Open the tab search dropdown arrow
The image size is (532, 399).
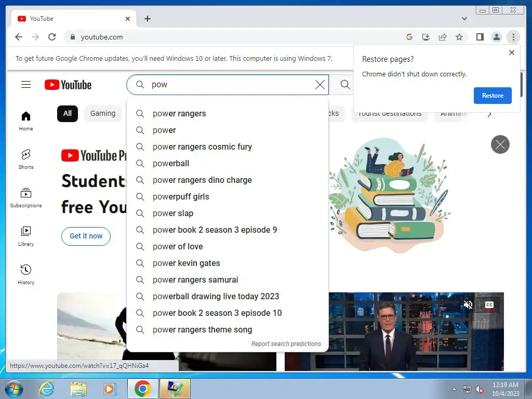(x=464, y=19)
